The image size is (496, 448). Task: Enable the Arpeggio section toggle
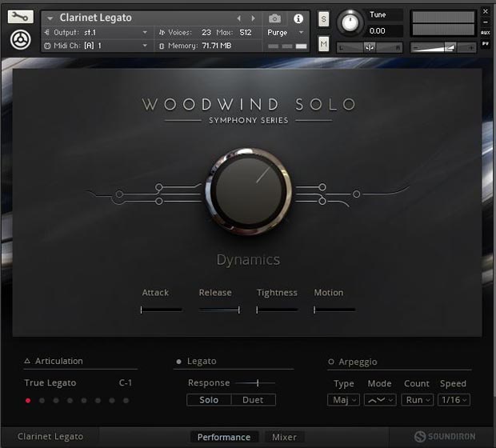(x=331, y=362)
